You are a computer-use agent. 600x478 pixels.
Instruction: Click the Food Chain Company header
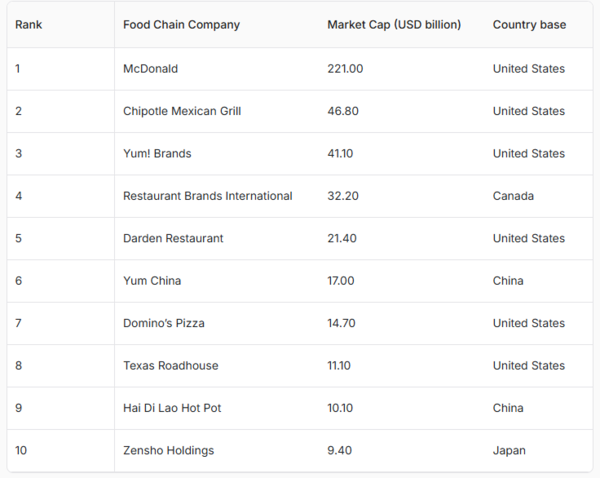coord(181,25)
